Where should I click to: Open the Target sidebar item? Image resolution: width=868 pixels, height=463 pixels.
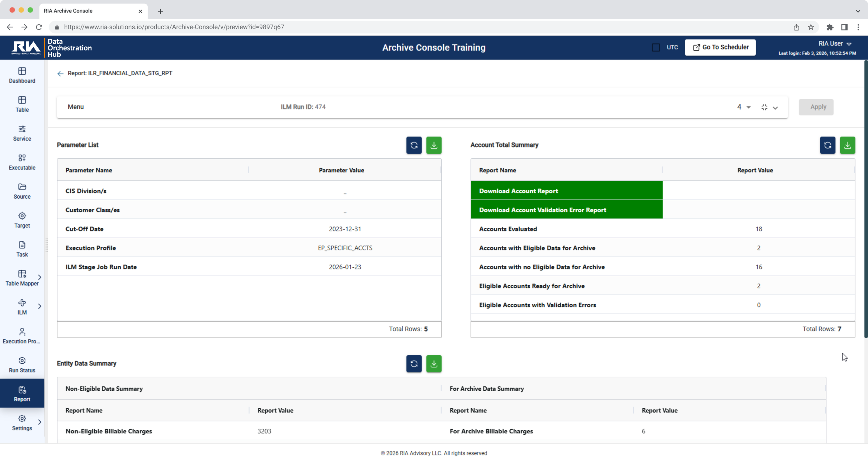pos(22,221)
